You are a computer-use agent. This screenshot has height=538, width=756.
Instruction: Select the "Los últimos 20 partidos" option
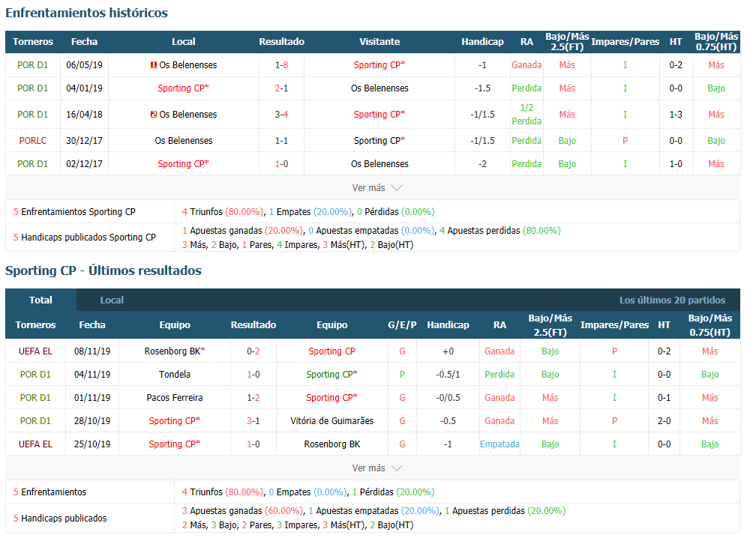point(672,300)
